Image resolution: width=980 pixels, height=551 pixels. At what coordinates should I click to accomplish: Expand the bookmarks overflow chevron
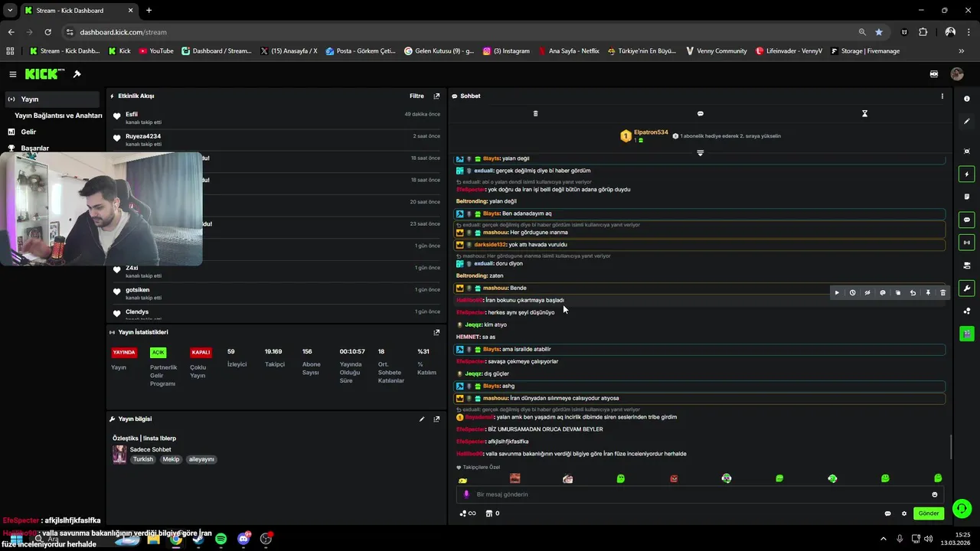click(961, 51)
